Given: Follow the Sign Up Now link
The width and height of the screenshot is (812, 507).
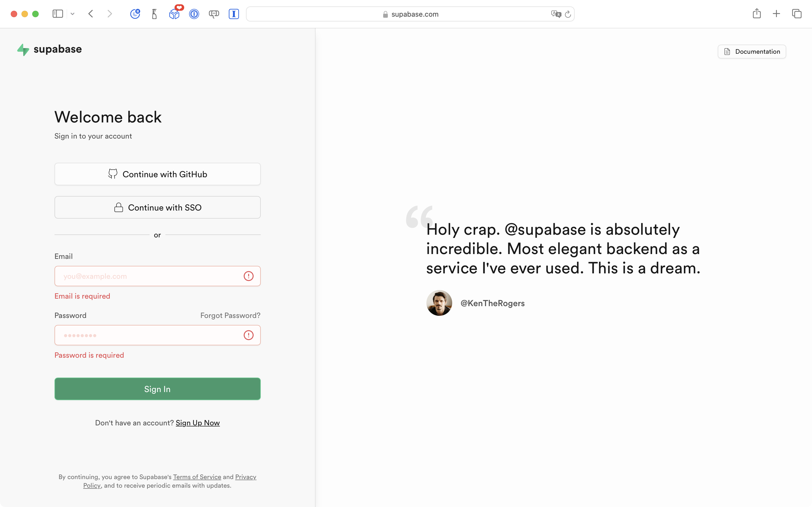Looking at the screenshot, I should coord(197,423).
